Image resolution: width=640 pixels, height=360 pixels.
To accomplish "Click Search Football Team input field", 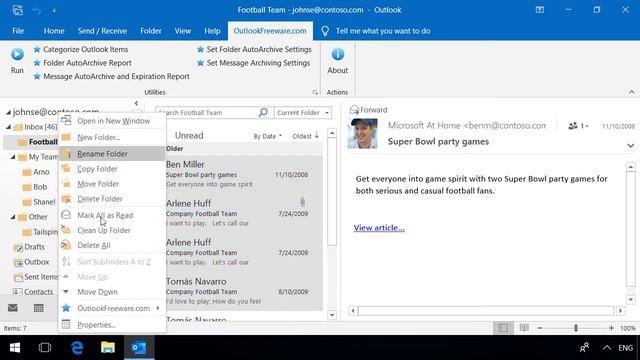I will point(207,113).
